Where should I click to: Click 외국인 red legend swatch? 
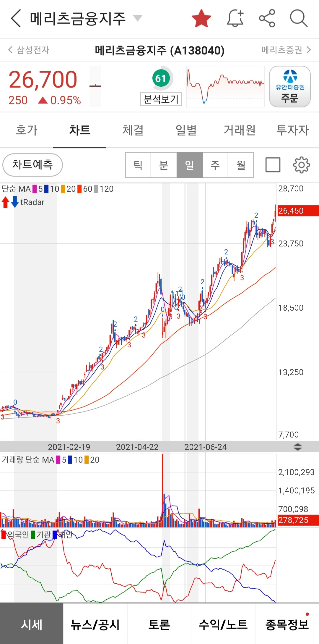[x=4, y=535]
